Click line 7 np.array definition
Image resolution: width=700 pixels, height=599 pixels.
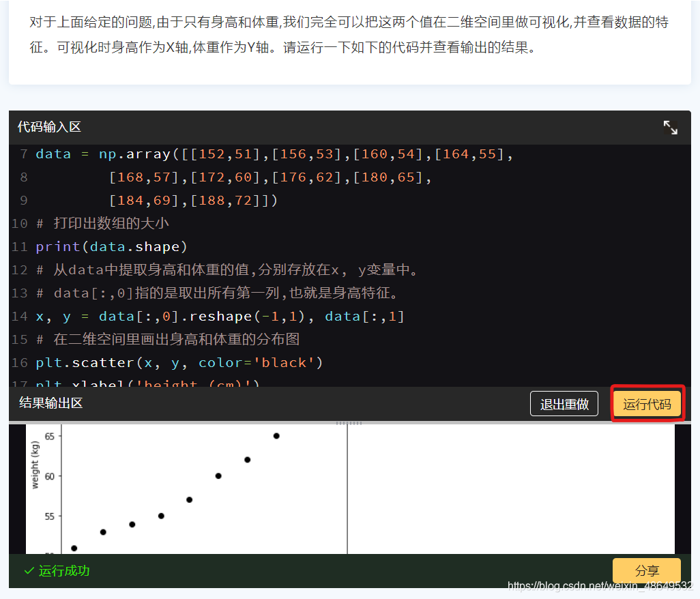[x=274, y=154]
